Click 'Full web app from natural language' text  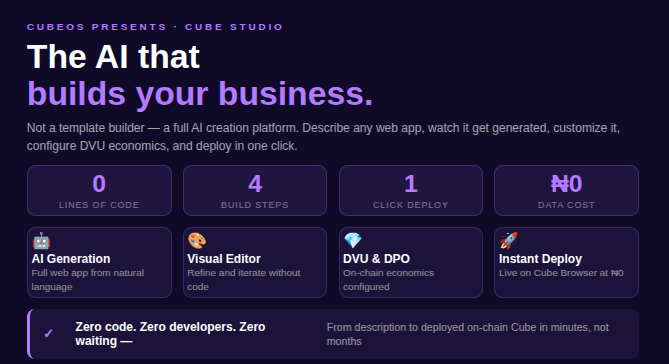point(88,280)
